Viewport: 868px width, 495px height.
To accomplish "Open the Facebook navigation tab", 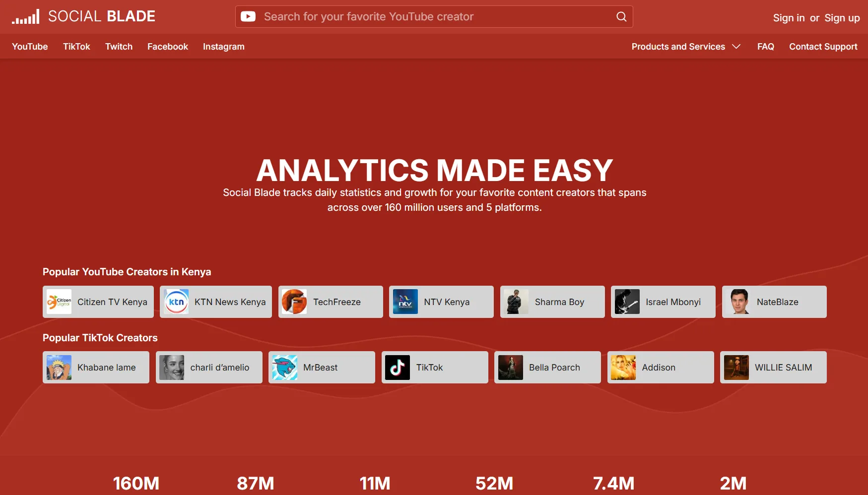I will tap(168, 47).
